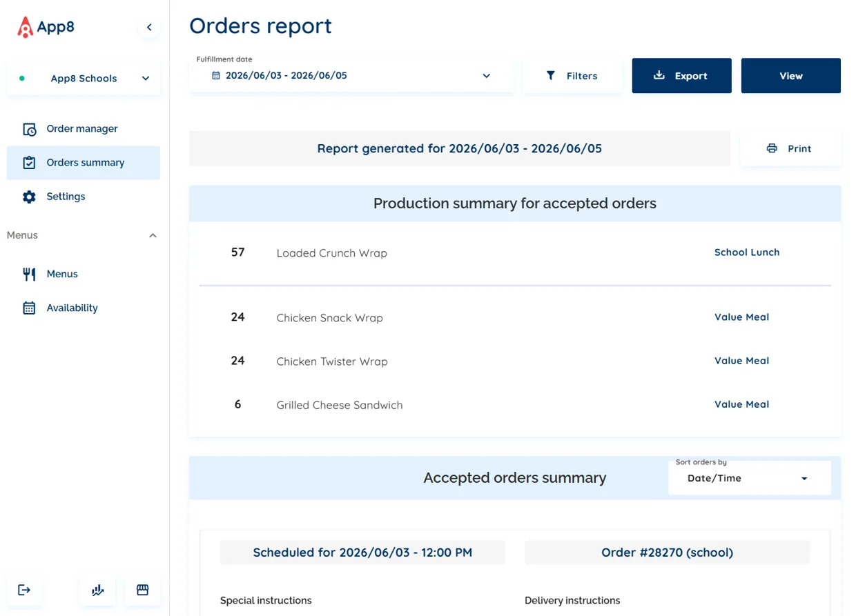Viewport: 856px width, 616px height.
Task: Open the Sort orders by Date/Time dropdown
Action: [749, 477]
